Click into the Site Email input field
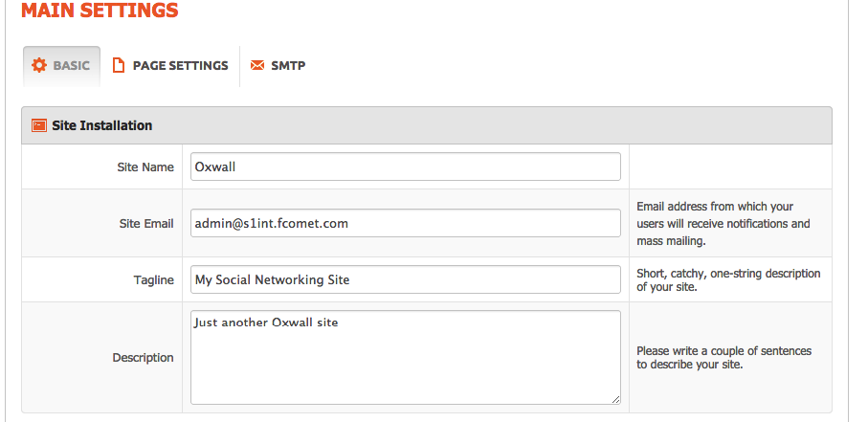Image resolution: width=868 pixels, height=422 pixels. pos(405,223)
